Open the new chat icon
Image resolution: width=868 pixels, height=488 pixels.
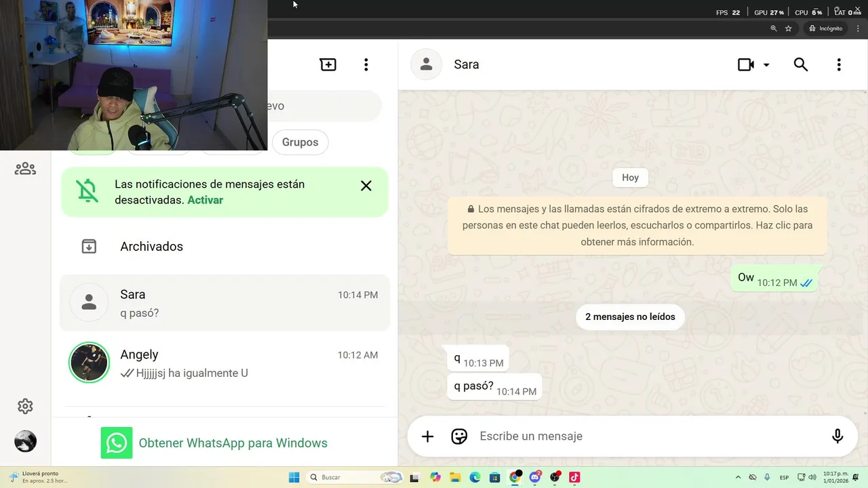[328, 64]
